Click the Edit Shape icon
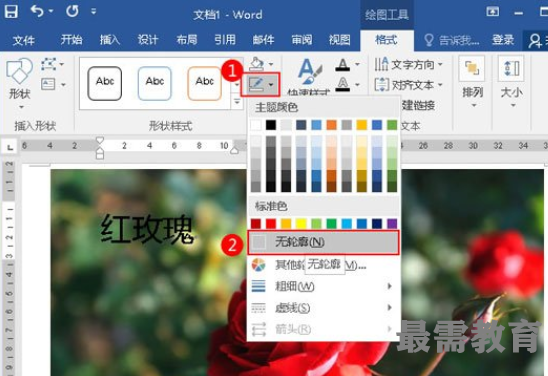 click(x=49, y=64)
